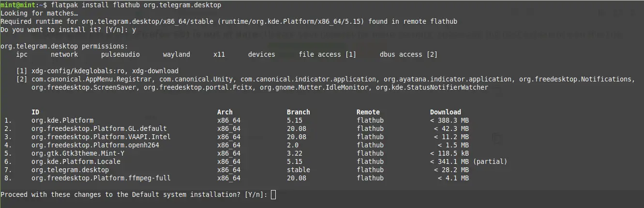Click 'Required runtime for org.telegram.desktop' line
644x208 pixels.
pyautogui.click(x=229, y=21)
